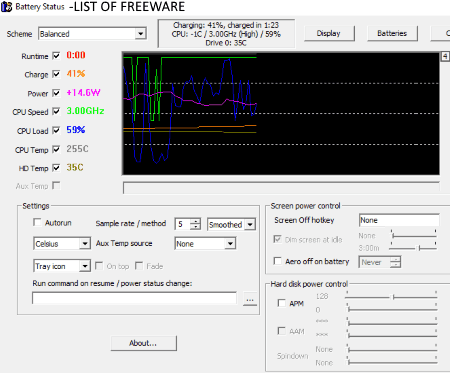
Task: Open the About dialog
Action: (143, 343)
